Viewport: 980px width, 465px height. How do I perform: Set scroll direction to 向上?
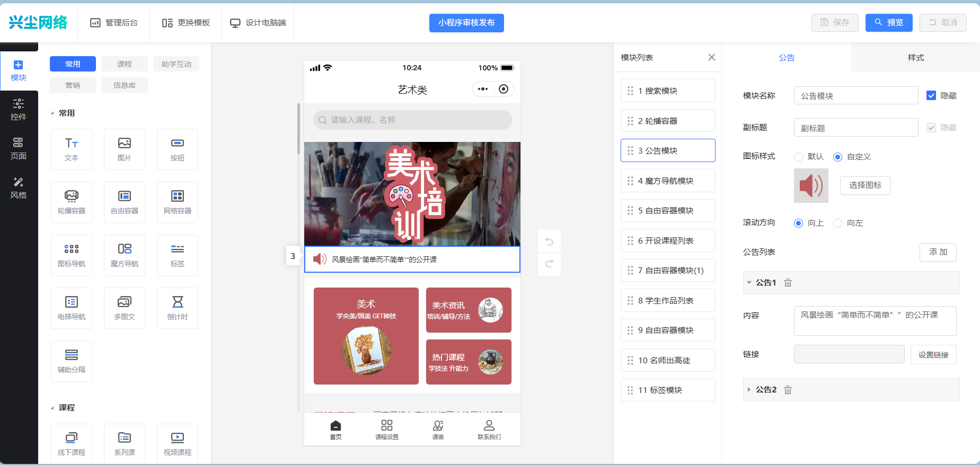tap(799, 223)
